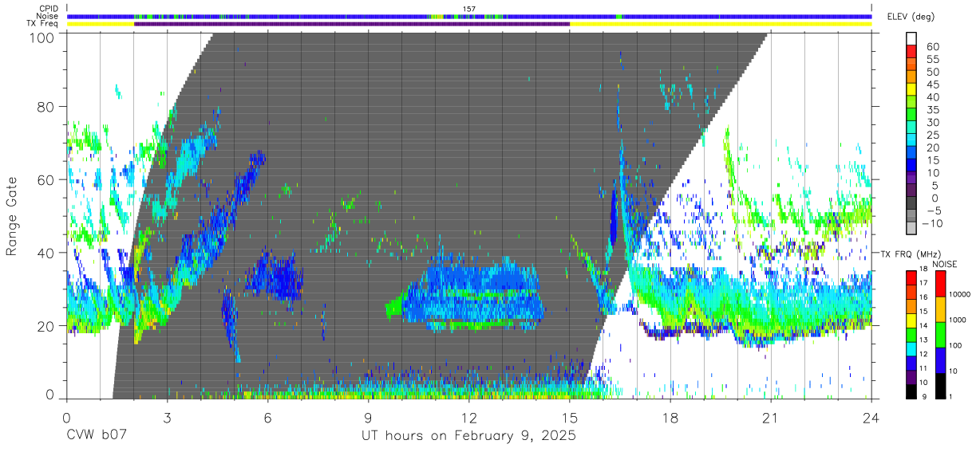The image size is (980, 452).
Task: Click the 80 range gate tick label
Action: click(47, 107)
